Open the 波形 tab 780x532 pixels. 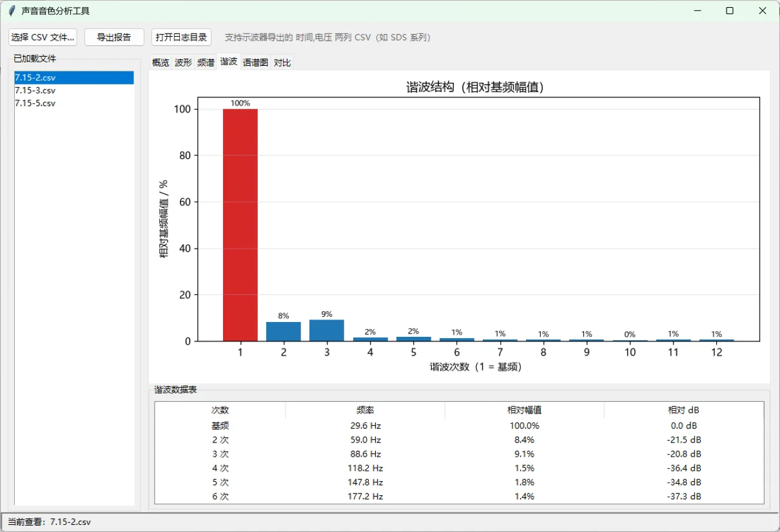(183, 62)
